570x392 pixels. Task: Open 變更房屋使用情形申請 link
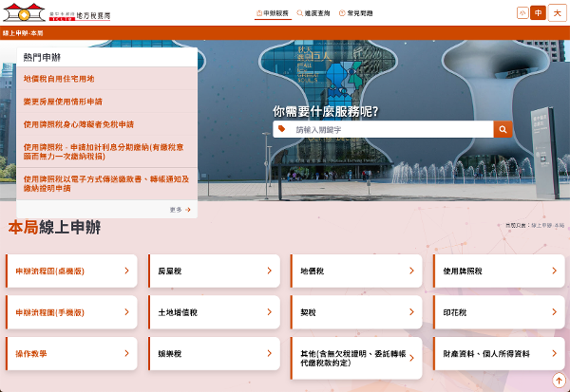(x=63, y=101)
